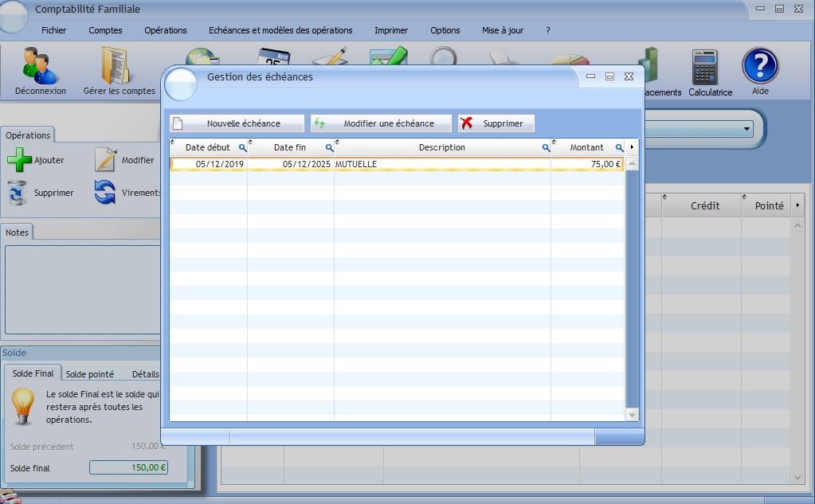Select the Solde Final tab
815x504 pixels.
point(33,373)
